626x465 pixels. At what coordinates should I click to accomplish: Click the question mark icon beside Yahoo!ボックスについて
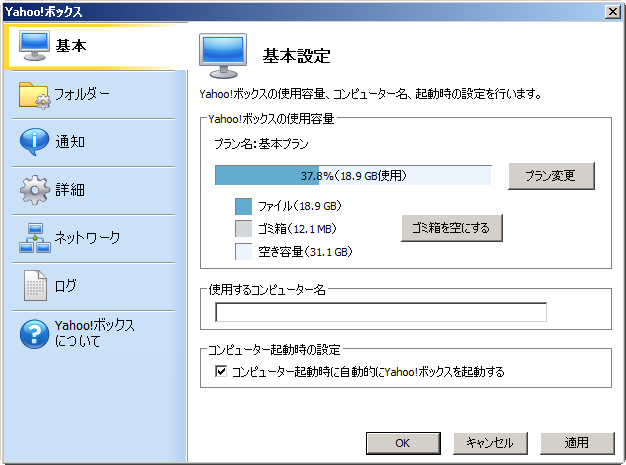pyautogui.click(x=34, y=334)
